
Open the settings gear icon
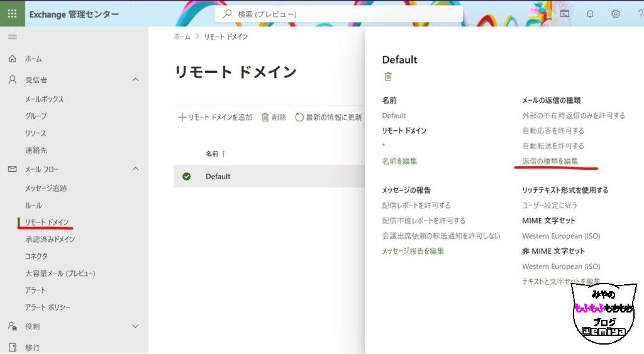tap(615, 13)
